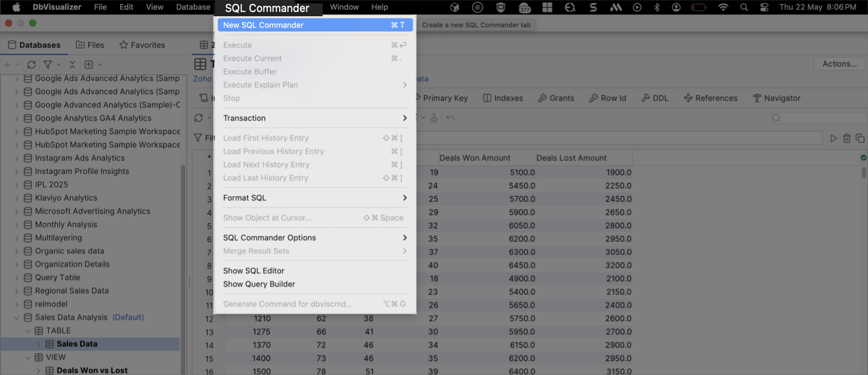This screenshot has height=375, width=868.
Task: Click the copy icon beside filter field
Action: 860,138
